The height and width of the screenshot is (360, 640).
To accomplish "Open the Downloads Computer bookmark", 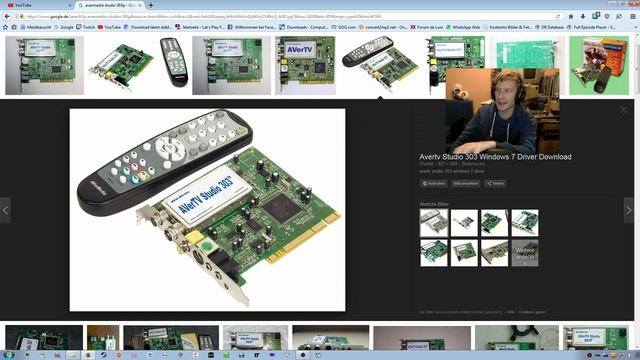I will coord(304,27).
